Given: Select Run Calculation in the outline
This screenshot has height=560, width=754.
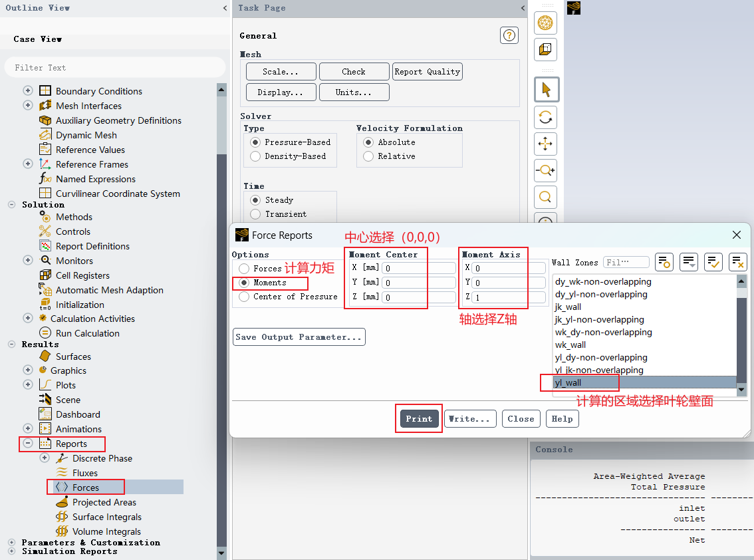Looking at the screenshot, I should [x=88, y=333].
